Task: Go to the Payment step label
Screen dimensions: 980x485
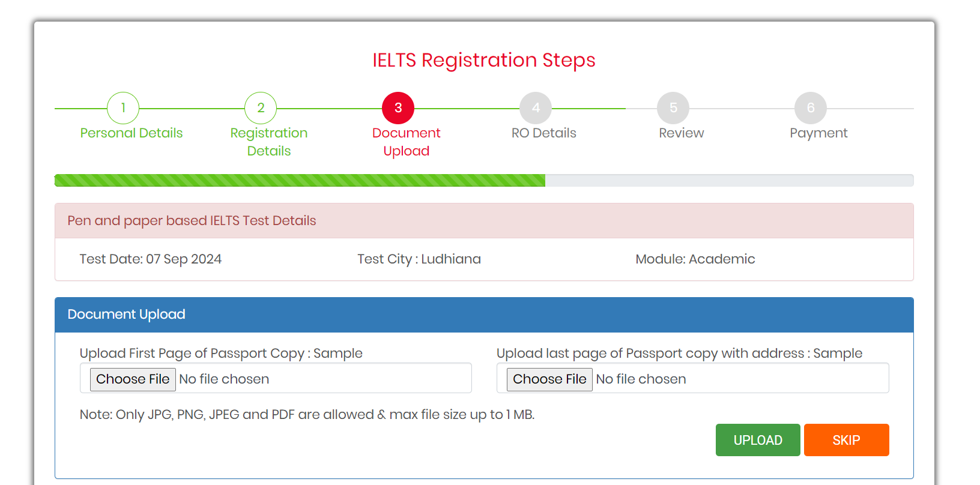Action: (818, 133)
